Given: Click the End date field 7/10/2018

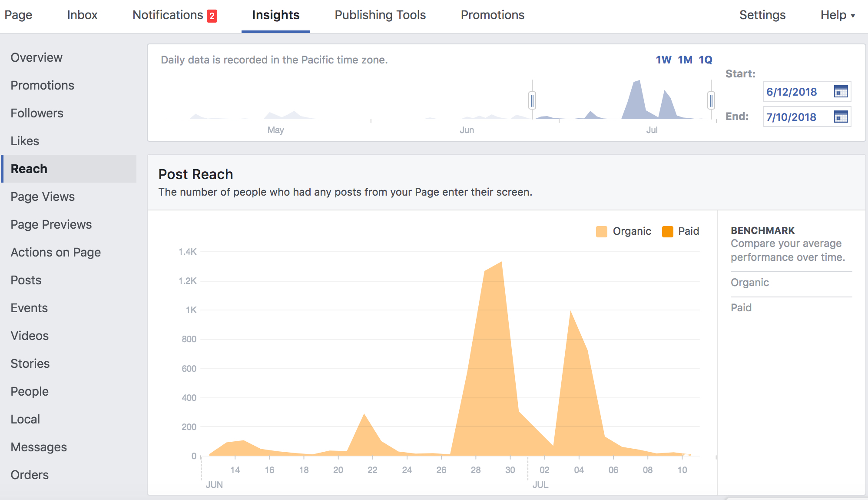Looking at the screenshot, I should point(807,117).
